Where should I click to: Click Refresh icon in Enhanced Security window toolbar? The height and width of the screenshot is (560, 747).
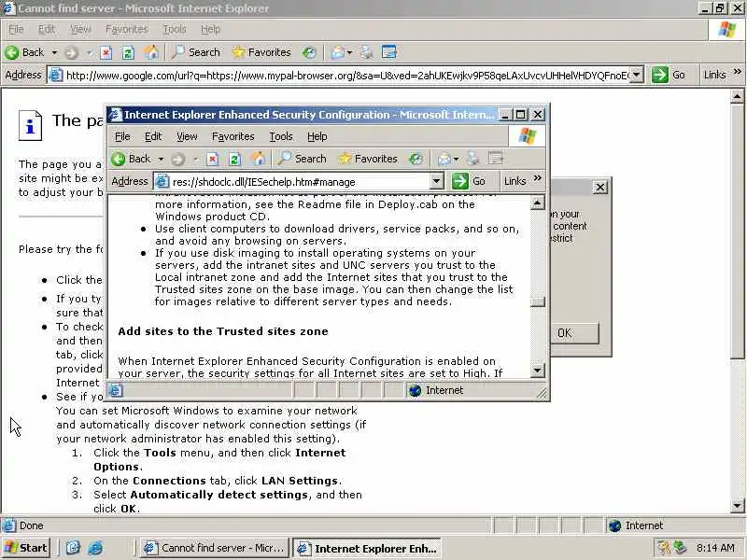point(234,159)
